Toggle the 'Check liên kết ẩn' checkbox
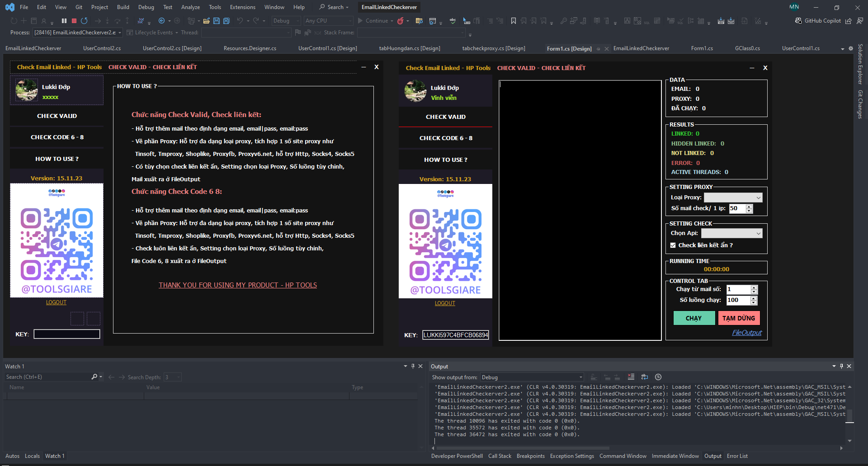The height and width of the screenshot is (466, 868). coord(673,245)
